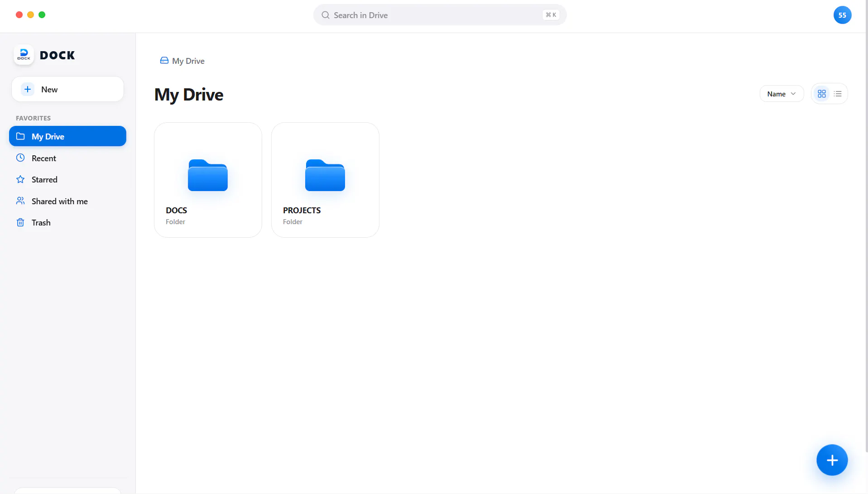
Task: Click the My Drive page heading
Action: pyautogui.click(x=189, y=95)
